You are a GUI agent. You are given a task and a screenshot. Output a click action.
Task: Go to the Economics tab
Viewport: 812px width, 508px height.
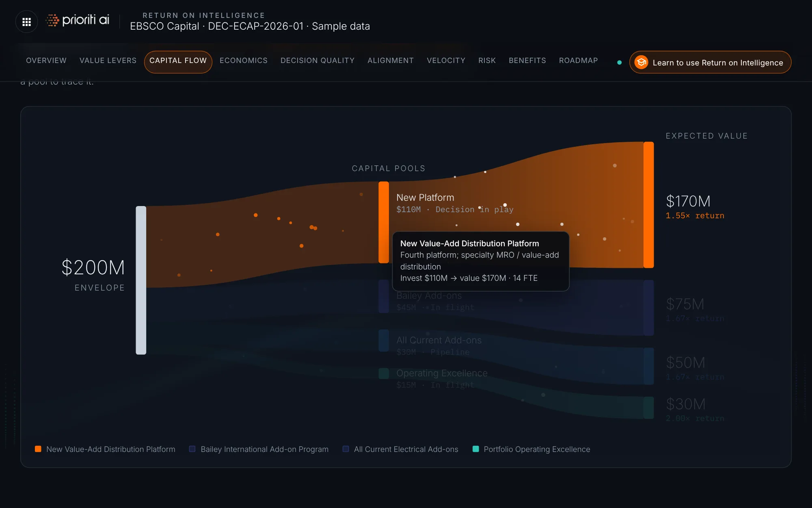(x=244, y=61)
